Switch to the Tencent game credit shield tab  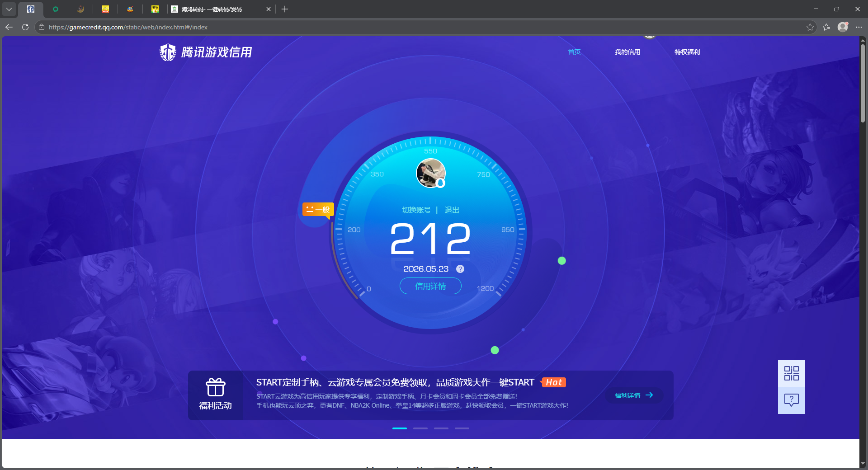tap(31, 9)
